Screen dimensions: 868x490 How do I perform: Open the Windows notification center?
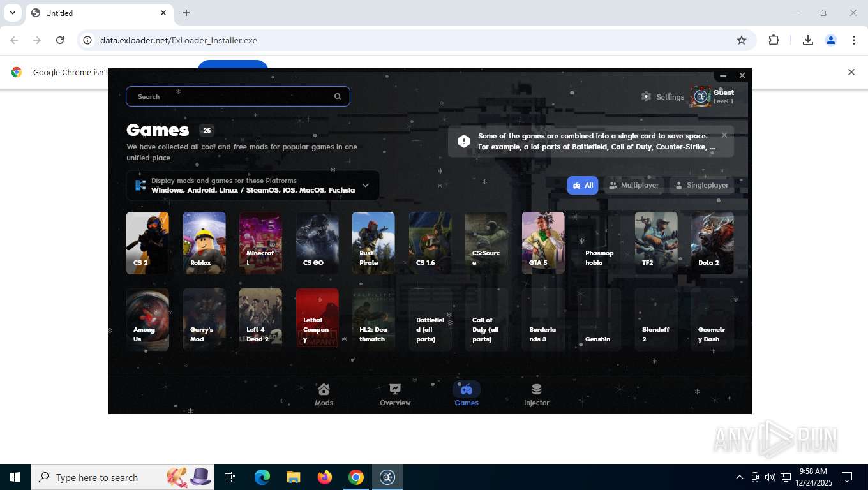click(847, 477)
